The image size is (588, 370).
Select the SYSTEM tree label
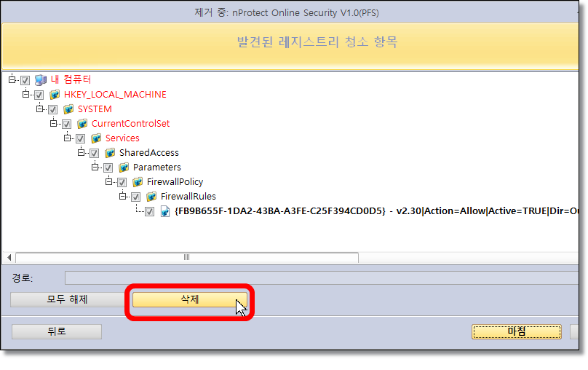pos(95,109)
